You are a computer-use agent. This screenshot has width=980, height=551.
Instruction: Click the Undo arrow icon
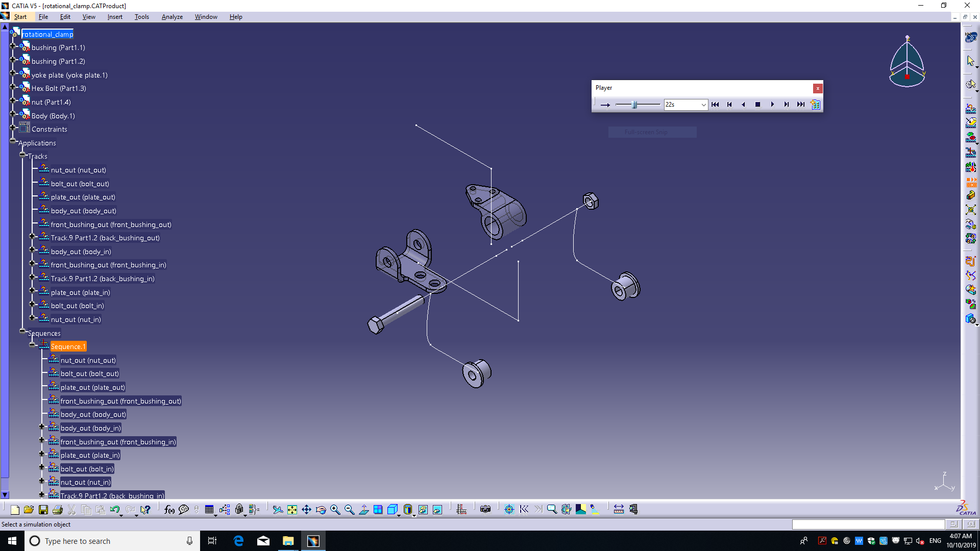click(x=114, y=510)
